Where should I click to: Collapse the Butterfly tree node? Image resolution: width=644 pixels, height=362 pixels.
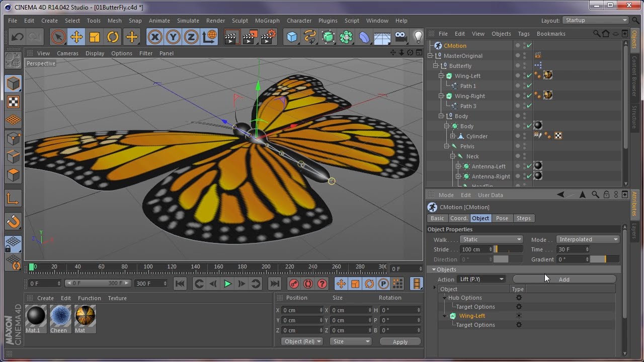pos(436,66)
